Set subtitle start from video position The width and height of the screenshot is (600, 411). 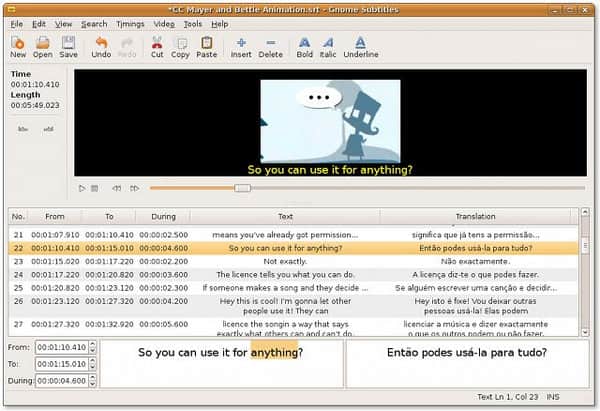[x=23, y=129]
